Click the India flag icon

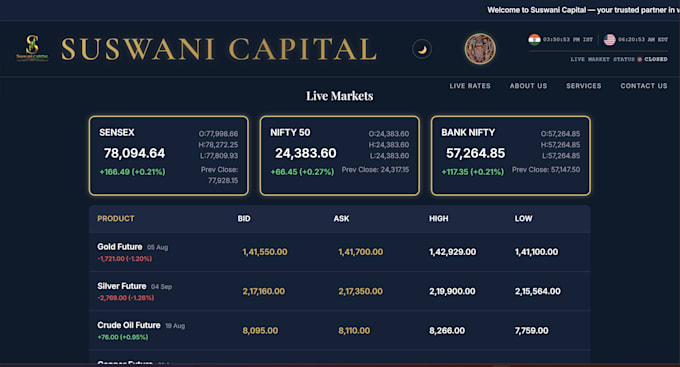click(534, 39)
